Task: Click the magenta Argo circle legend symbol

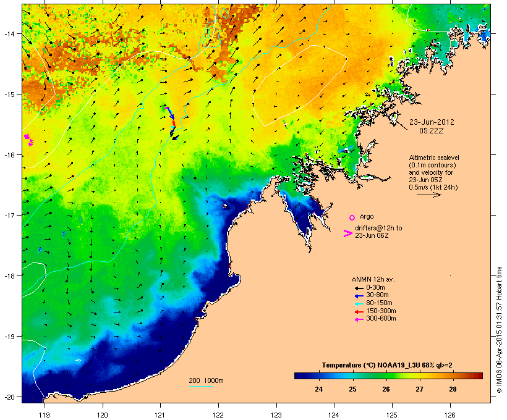Action: (352, 217)
